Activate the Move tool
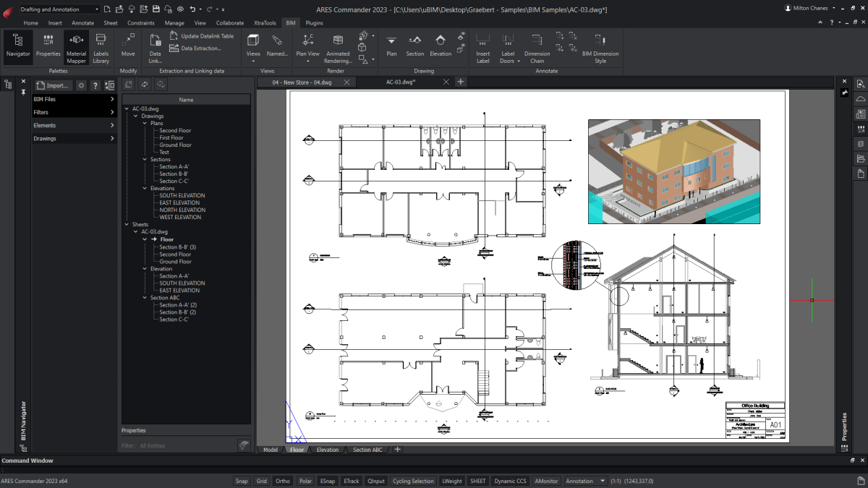The width and height of the screenshot is (868, 488). coord(128,47)
